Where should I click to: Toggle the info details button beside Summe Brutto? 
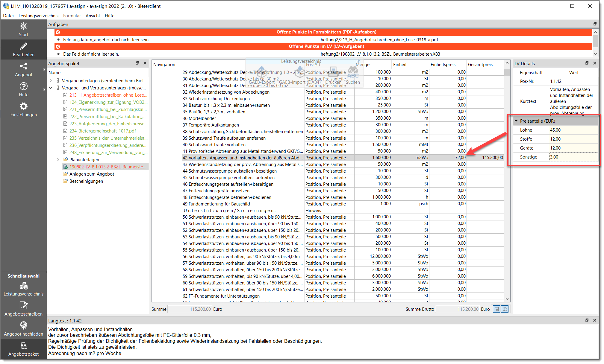[x=505, y=309]
